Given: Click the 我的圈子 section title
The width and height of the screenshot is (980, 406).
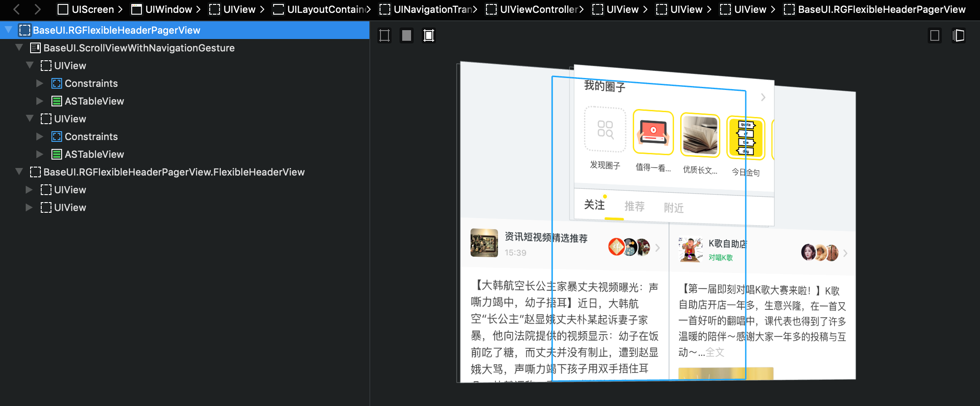Looking at the screenshot, I should point(604,86).
